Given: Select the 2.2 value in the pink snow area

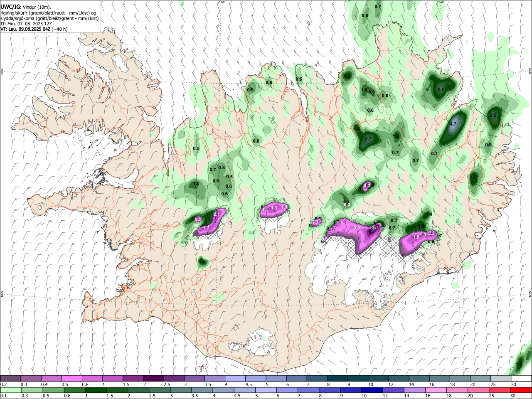Looking at the screenshot, I should [431, 233].
